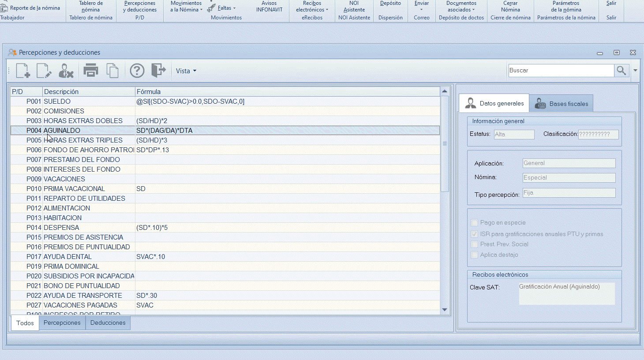Select the Deducciones tab
644x360 pixels.
click(x=108, y=323)
